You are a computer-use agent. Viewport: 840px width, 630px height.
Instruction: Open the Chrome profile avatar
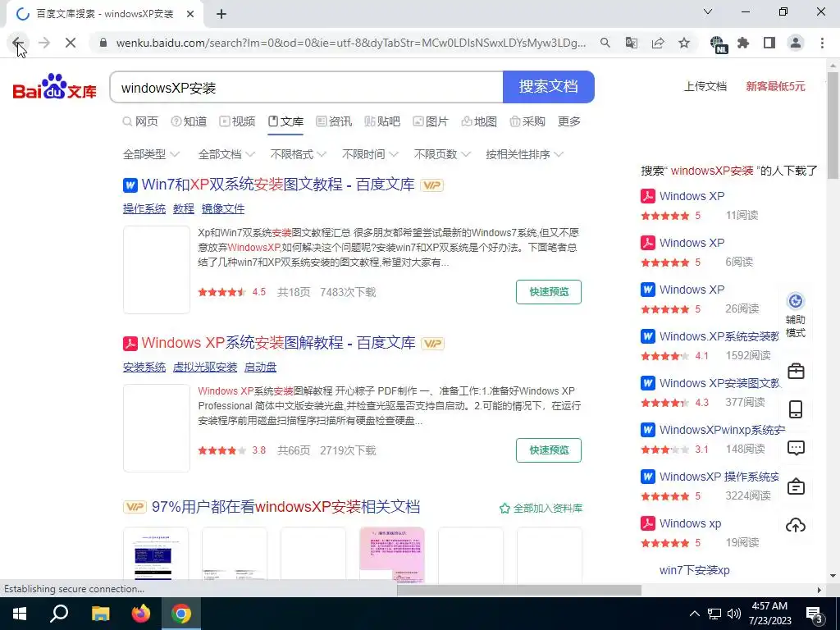point(796,43)
